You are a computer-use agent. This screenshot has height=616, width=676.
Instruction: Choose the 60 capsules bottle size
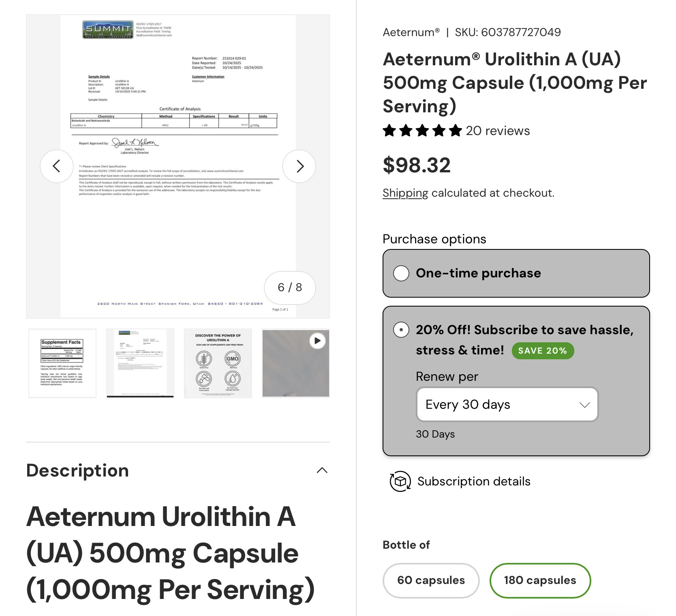click(x=431, y=580)
